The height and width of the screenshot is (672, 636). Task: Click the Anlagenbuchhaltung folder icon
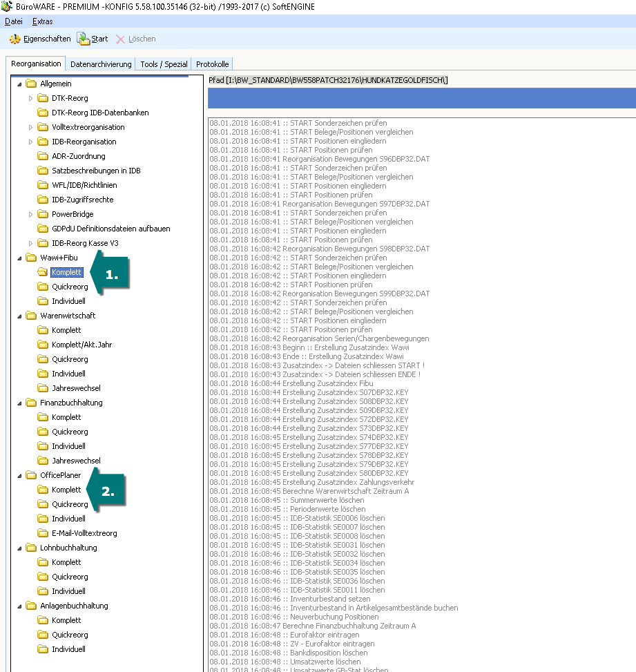(x=31, y=606)
